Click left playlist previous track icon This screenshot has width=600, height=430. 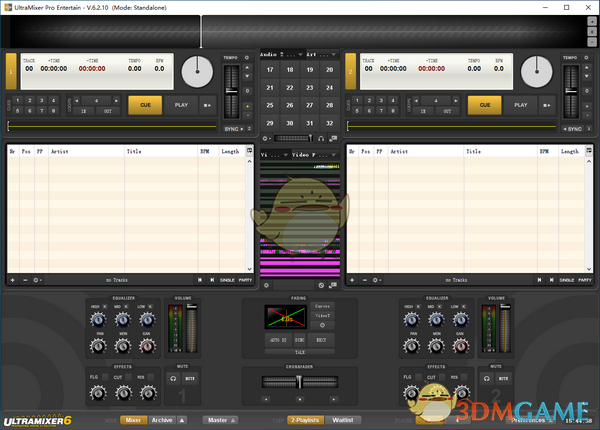(x=200, y=280)
